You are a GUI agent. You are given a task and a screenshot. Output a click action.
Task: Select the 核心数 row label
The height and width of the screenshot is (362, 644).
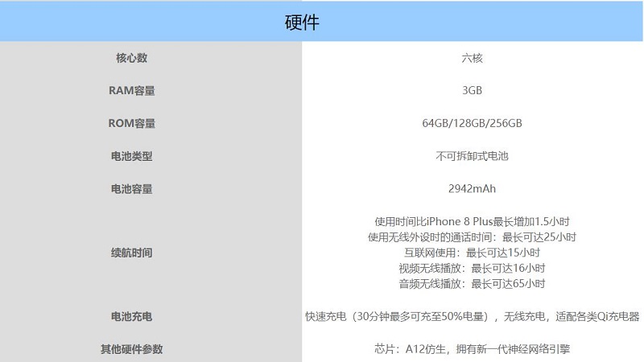coord(131,58)
